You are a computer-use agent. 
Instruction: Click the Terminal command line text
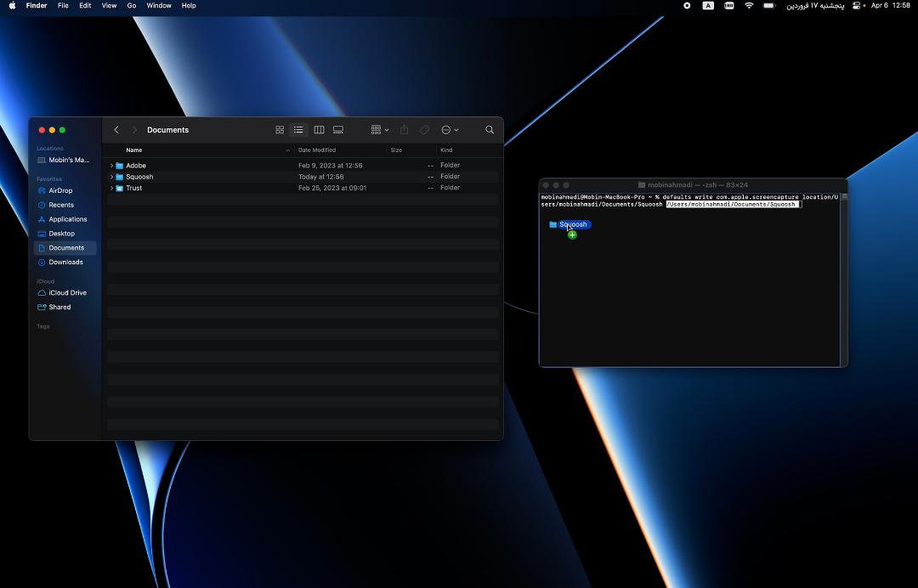point(689,201)
